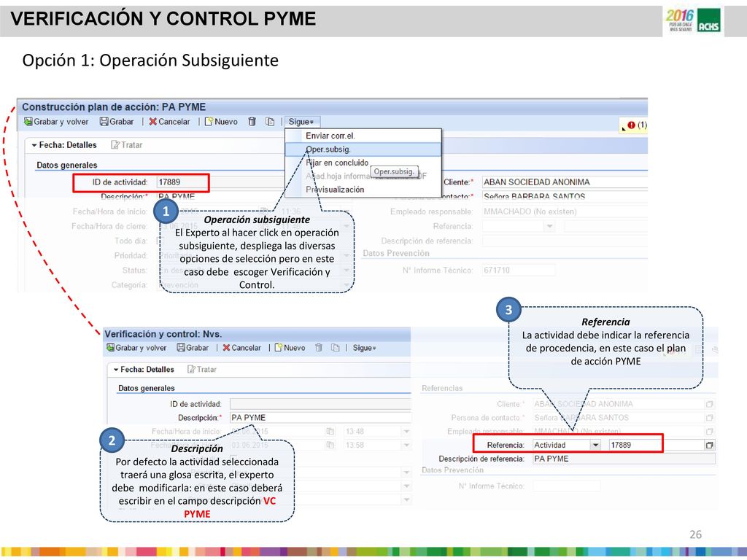Image resolution: width=747 pixels, height=560 pixels.
Task: Click value help icon beside Persona de contacto
Action: (709, 418)
